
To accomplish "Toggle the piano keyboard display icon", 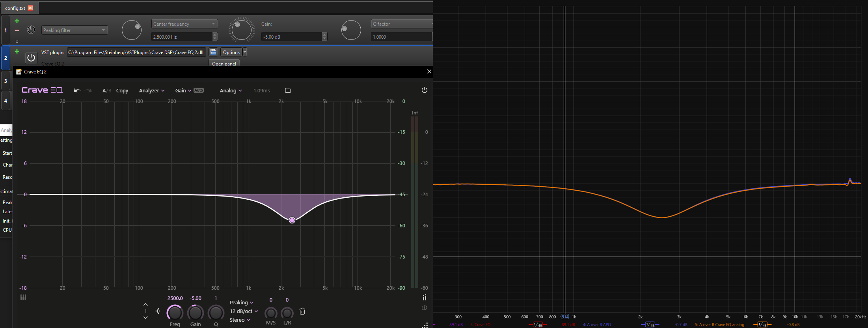I will coord(23,297).
